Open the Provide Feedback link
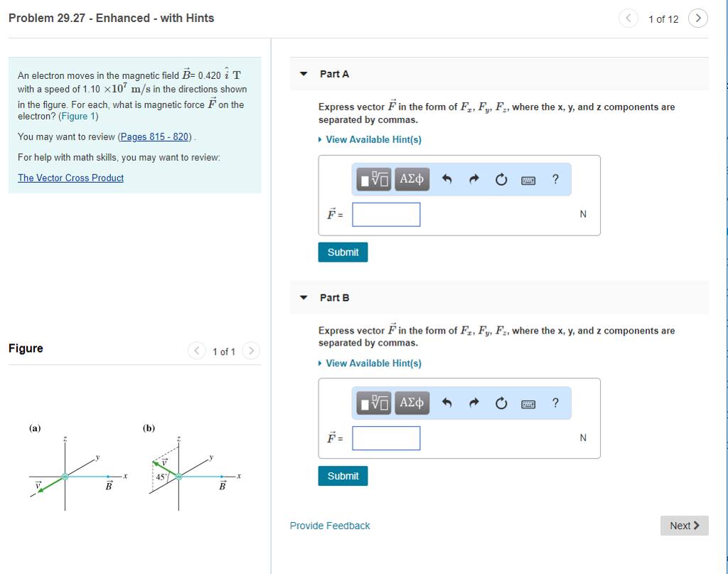This screenshot has height=574, width=728. click(329, 525)
